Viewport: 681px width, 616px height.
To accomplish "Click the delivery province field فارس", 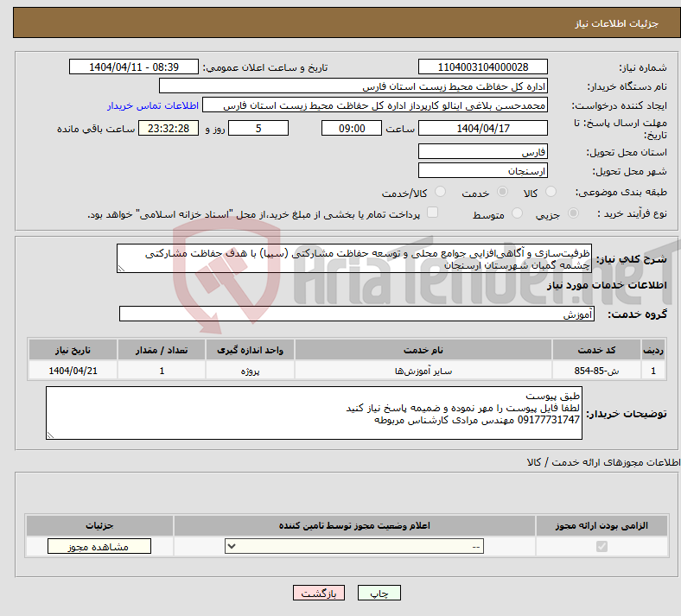I will point(482,151).
